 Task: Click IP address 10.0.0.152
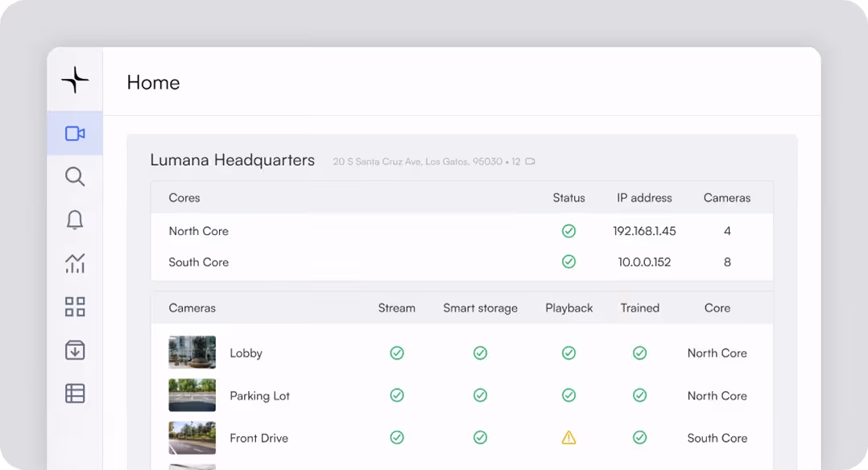[644, 262]
